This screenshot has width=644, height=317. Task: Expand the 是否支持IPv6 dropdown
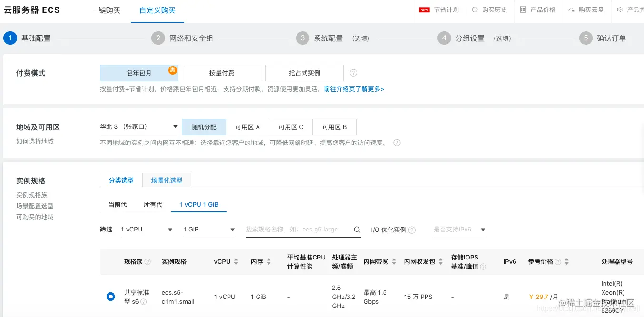coord(459,229)
